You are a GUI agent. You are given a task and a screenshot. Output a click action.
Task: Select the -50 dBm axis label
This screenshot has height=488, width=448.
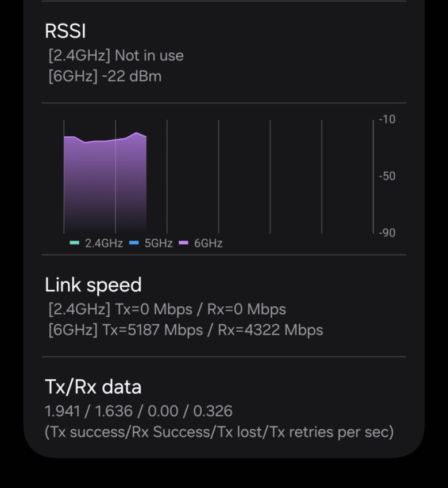(387, 176)
